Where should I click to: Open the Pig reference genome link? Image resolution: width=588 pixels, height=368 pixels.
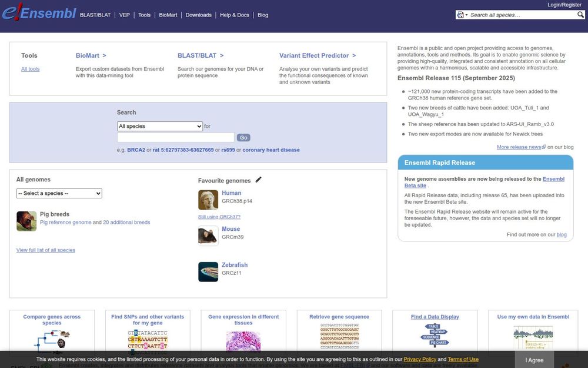point(66,223)
